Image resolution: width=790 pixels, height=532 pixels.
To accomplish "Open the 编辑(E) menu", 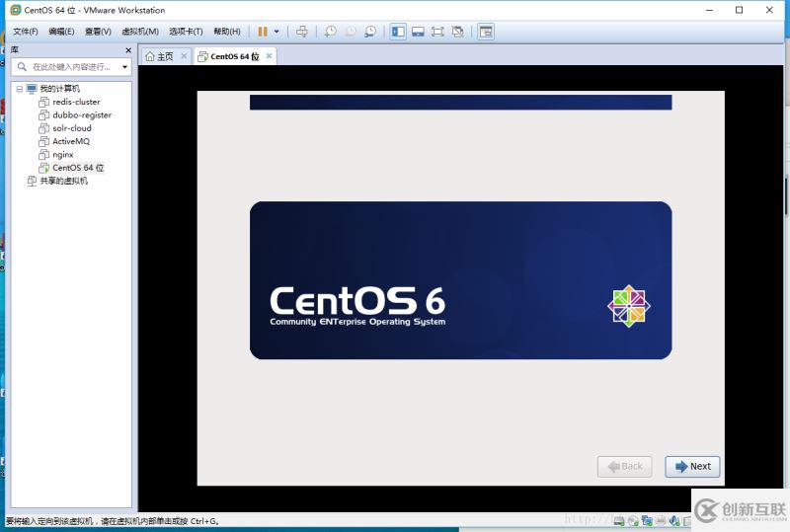I will point(61,32).
